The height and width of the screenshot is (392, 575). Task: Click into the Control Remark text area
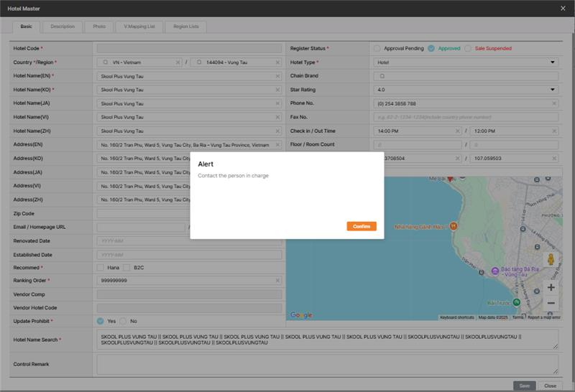[x=327, y=364]
